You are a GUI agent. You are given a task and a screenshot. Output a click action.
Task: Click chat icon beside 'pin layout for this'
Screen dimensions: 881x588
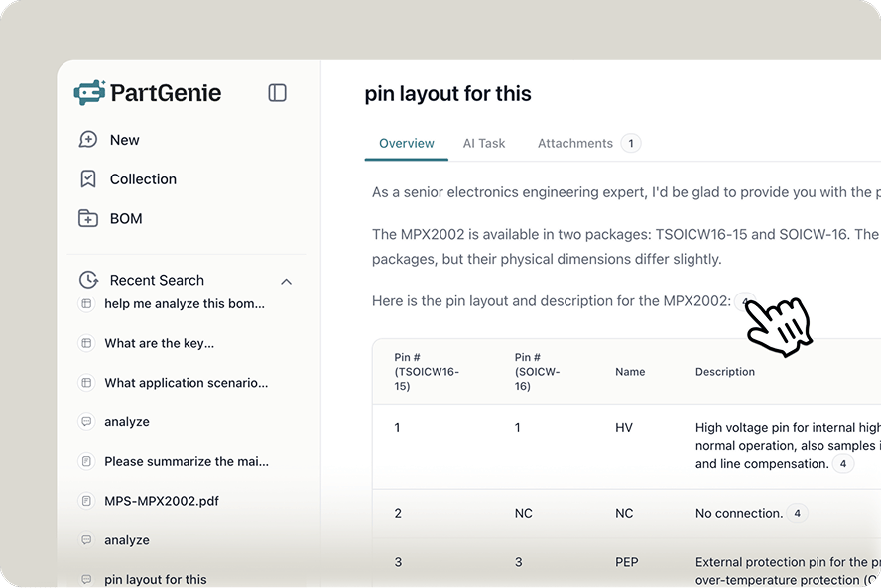pyautogui.click(x=86, y=579)
